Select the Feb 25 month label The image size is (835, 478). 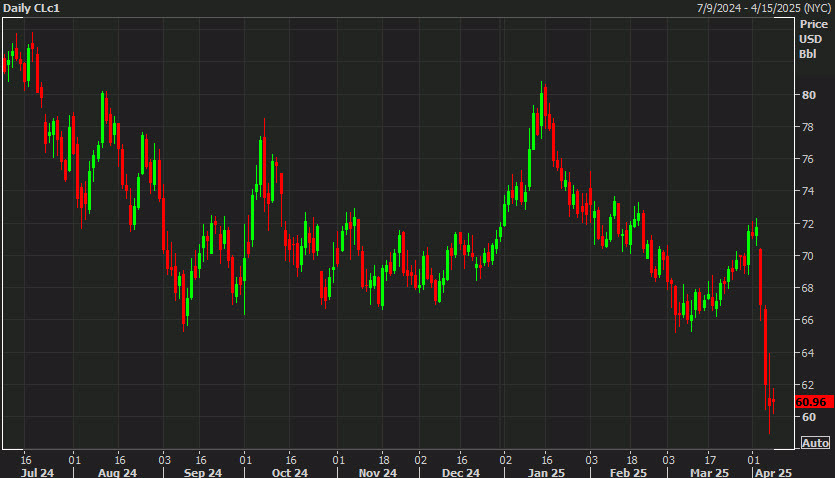click(628, 472)
